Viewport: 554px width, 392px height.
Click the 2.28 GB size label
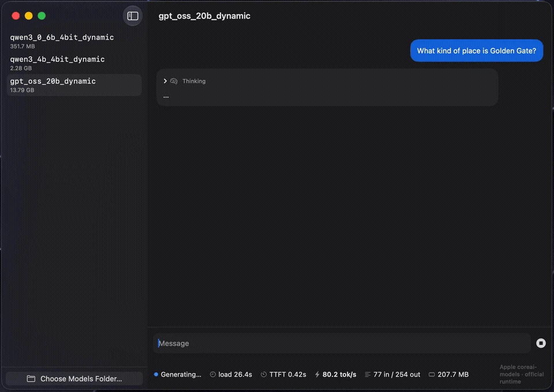[21, 68]
